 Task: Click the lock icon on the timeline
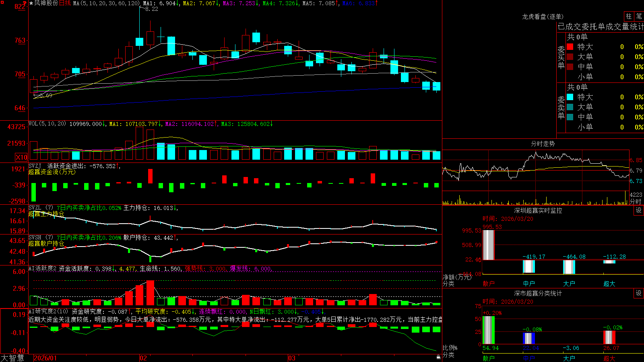tap(438, 357)
